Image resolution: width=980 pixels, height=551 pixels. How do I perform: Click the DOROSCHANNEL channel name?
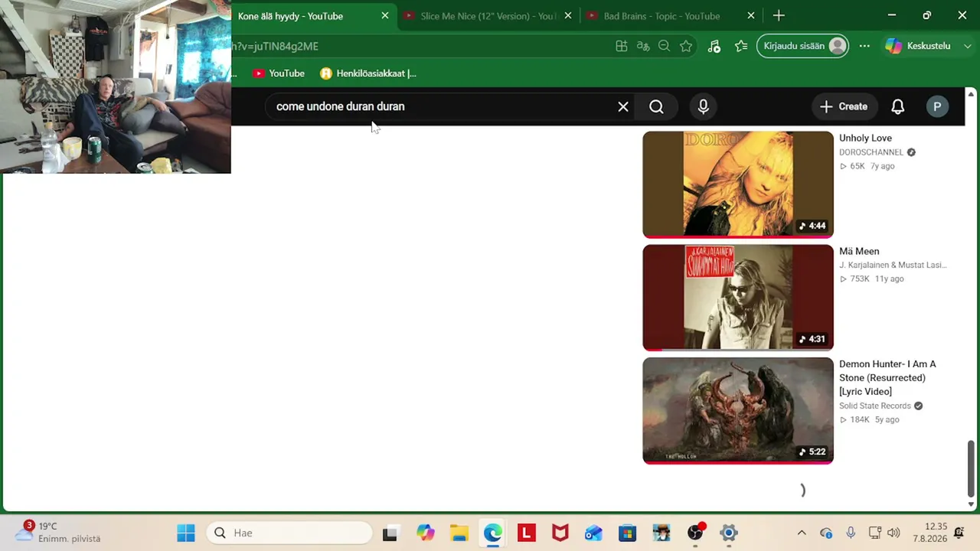pos(871,152)
